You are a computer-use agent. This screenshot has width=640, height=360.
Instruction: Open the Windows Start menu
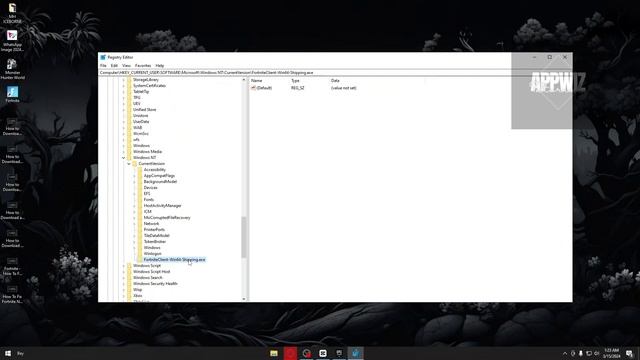(8, 353)
